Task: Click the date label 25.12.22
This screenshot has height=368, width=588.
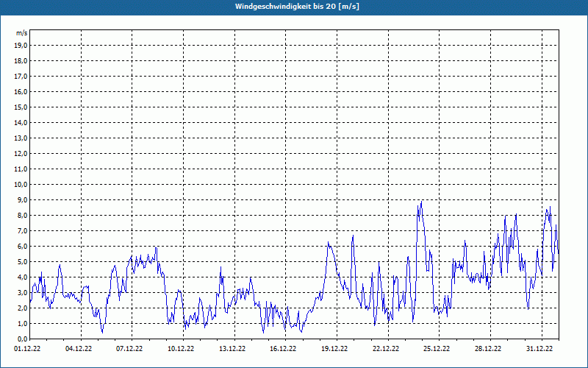Action: click(437, 349)
